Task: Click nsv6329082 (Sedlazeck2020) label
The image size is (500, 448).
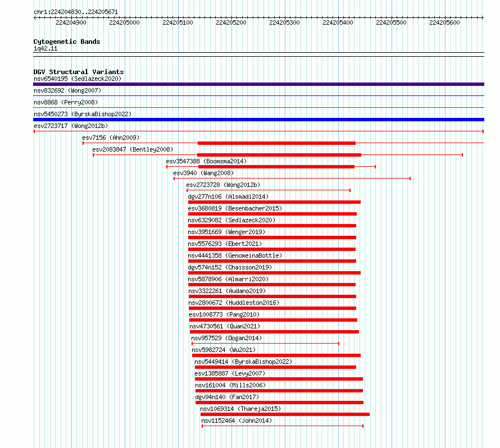Action: point(231,220)
